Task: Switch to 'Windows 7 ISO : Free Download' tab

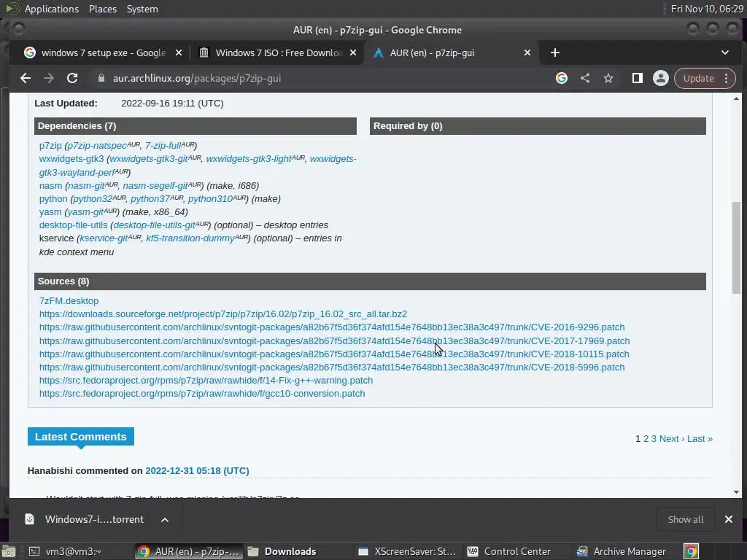Action: click(279, 52)
